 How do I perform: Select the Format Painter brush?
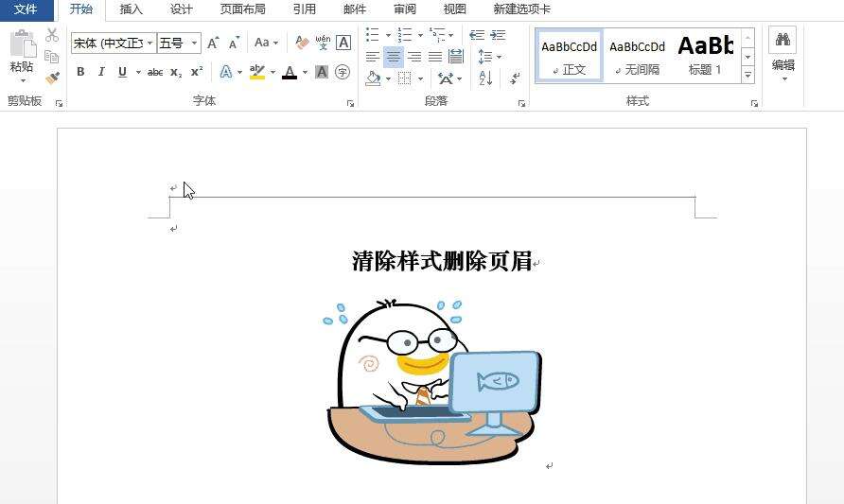click(52, 78)
